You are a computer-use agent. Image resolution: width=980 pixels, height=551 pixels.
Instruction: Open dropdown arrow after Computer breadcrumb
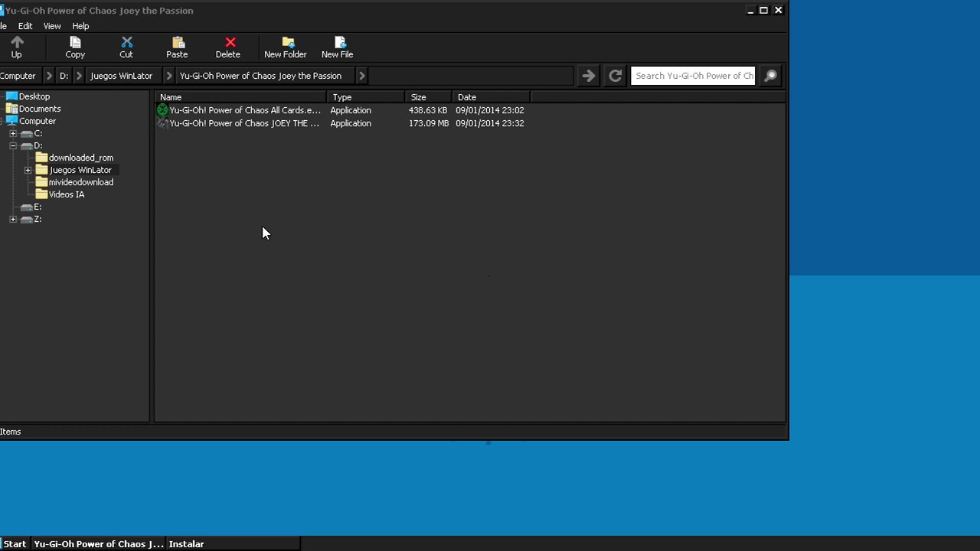[49, 76]
